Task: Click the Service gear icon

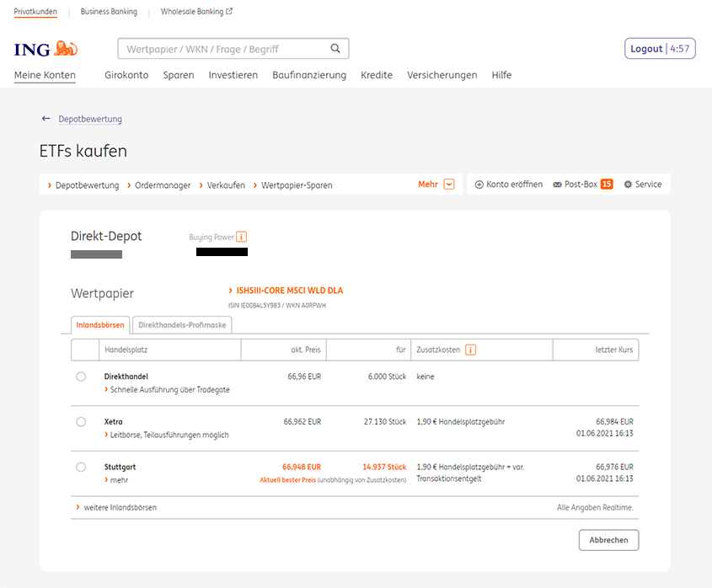Action: tap(628, 184)
